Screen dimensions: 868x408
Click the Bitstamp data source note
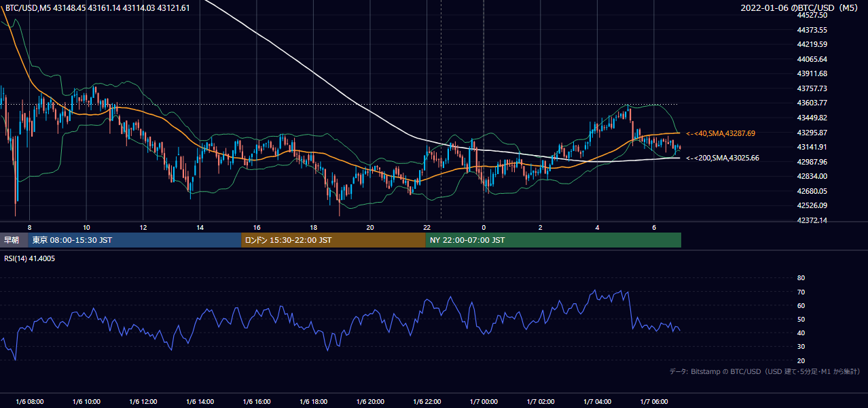[x=765, y=371]
